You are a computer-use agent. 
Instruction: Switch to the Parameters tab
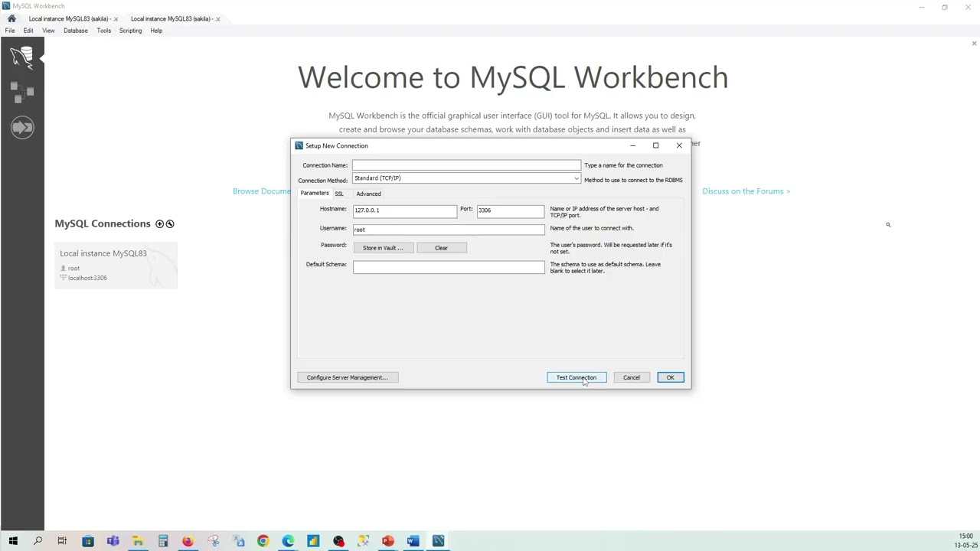(x=315, y=194)
